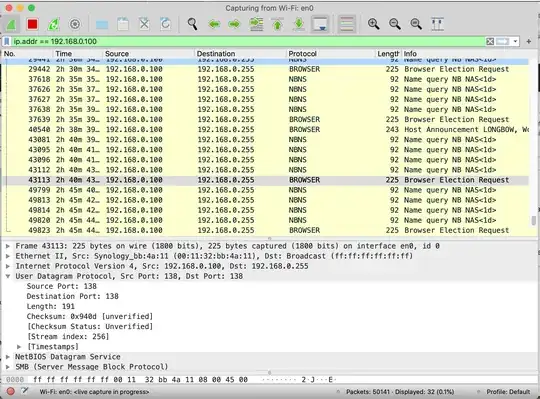This screenshot has width=540, height=399.
Task: Click the display filter bookmark icon
Action: pos(7,42)
